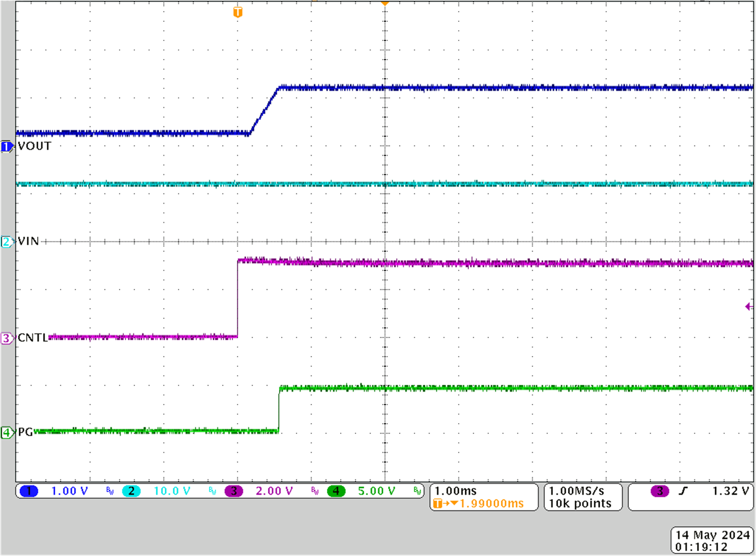Viewport: 756px width, 556px height.
Task: Click the 14 May 2024 timestamp box
Action: click(712, 540)
